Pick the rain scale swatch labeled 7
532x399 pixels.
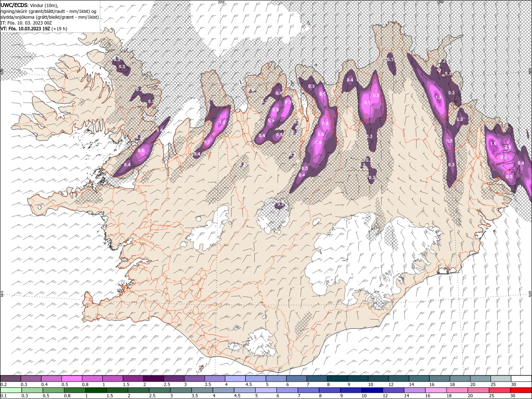[308, 390]
